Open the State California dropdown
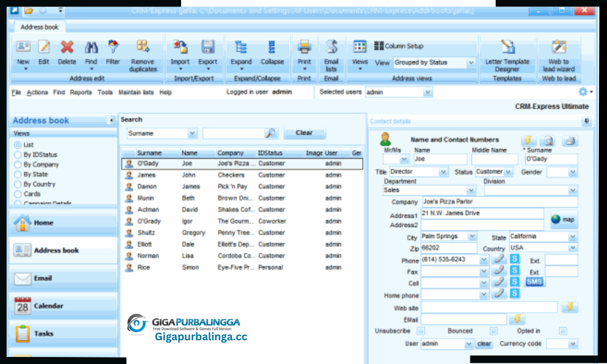This screenshot has height=364, width=607. 573,237
